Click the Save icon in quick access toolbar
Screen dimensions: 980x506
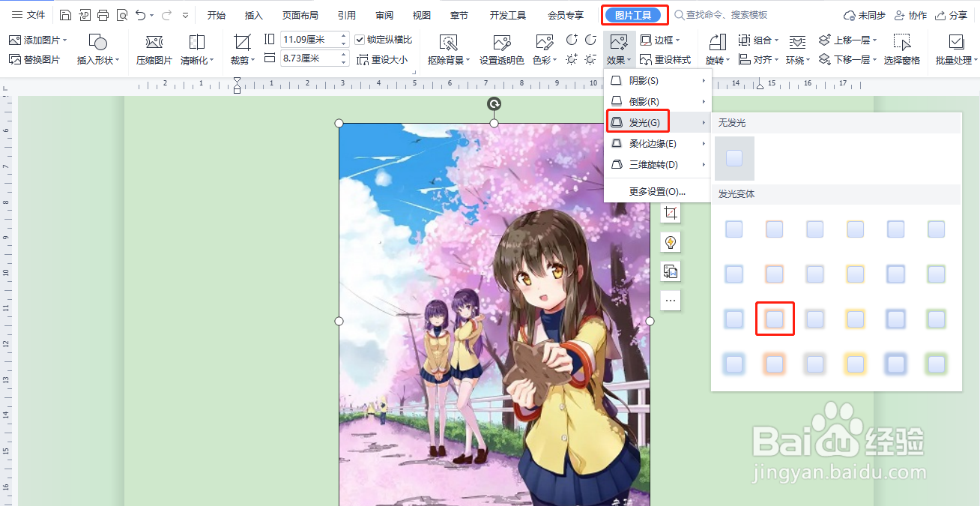point(65,15)
